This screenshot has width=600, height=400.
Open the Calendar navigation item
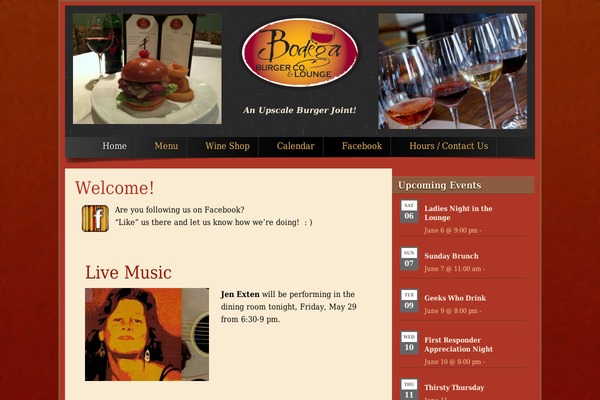tap(295, 146)
